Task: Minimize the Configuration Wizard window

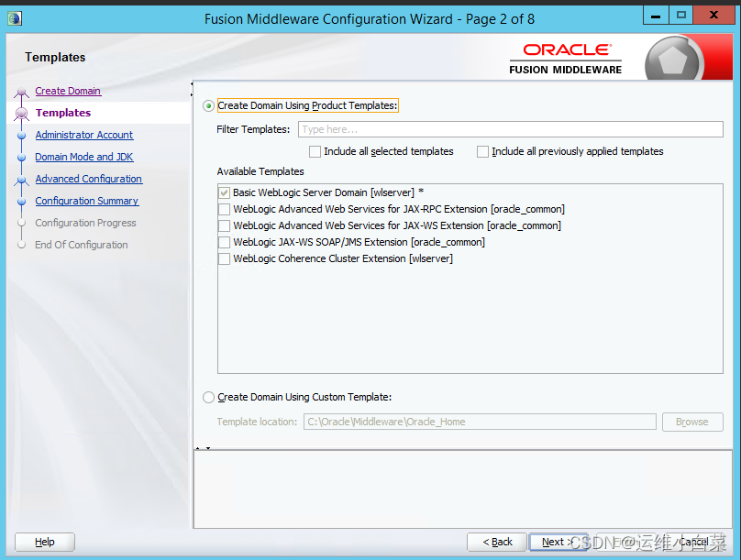Action: click(656, 16)
